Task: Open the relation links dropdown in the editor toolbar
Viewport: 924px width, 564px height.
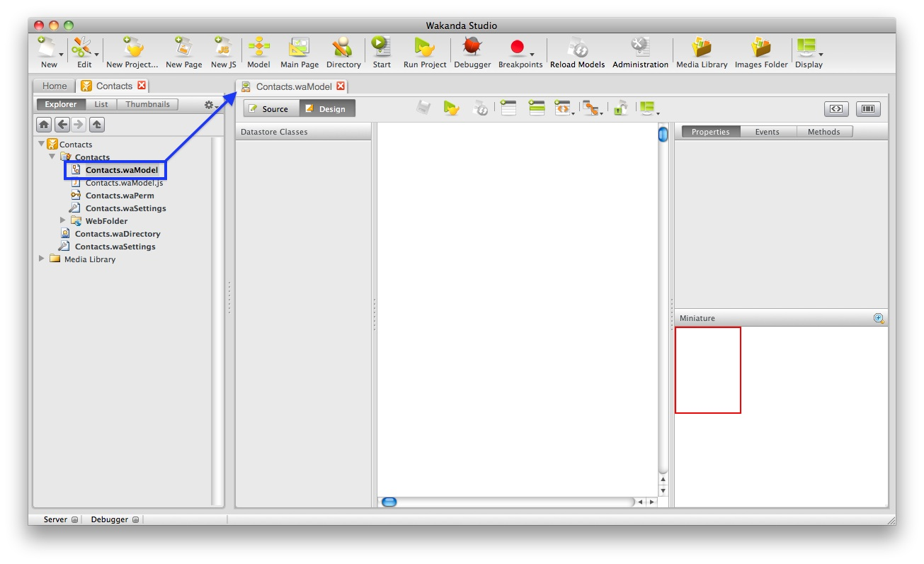Action: (x=592, y=108)
